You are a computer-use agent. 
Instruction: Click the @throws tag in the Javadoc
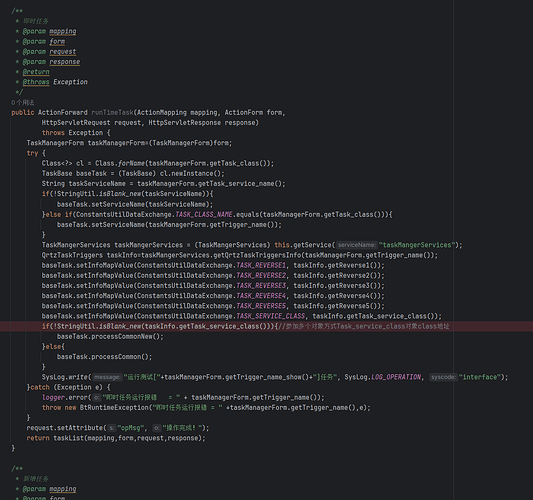(x=36, y=82)
